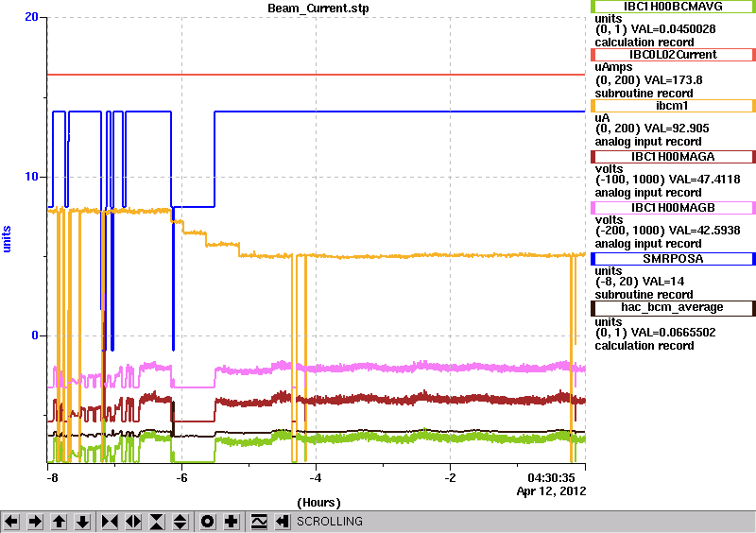The height and width of the screenshot is (533, 756).
Task: Click the return-to-scrolling arrow icon
Action: [283, 522]
